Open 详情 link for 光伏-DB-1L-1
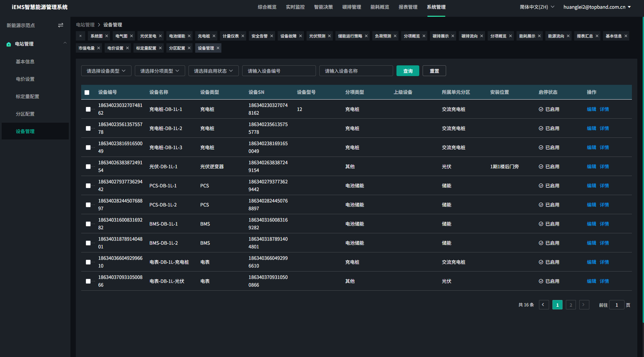The image size is (644, 357). [x=604, y=167]
